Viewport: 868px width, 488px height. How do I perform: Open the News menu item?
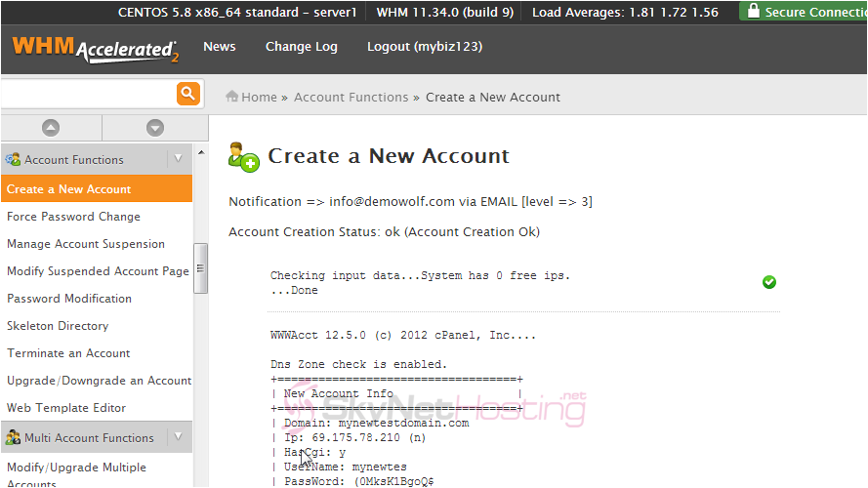coord(220,47)
